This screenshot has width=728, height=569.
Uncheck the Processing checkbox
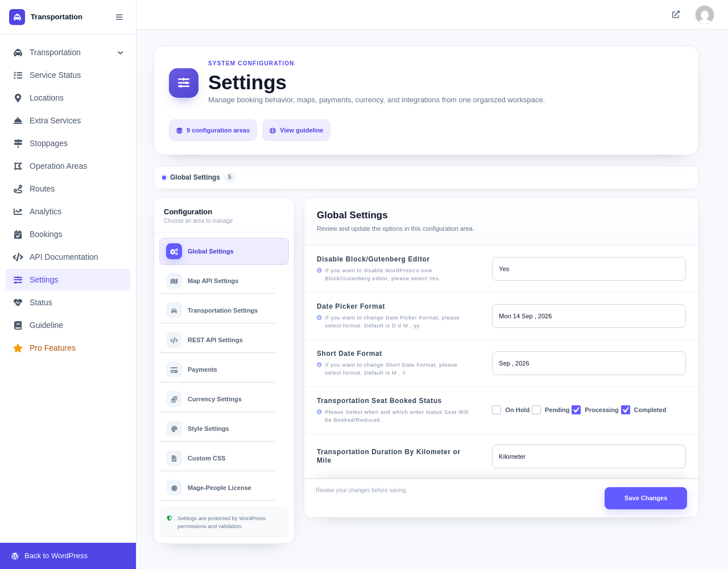pos(576,410)
